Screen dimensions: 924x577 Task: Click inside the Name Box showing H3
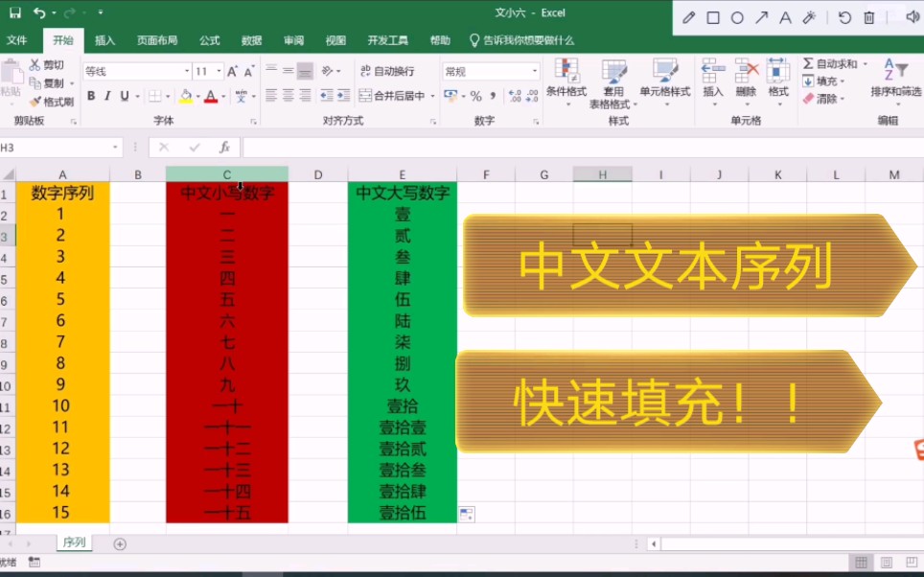[58, 145]
